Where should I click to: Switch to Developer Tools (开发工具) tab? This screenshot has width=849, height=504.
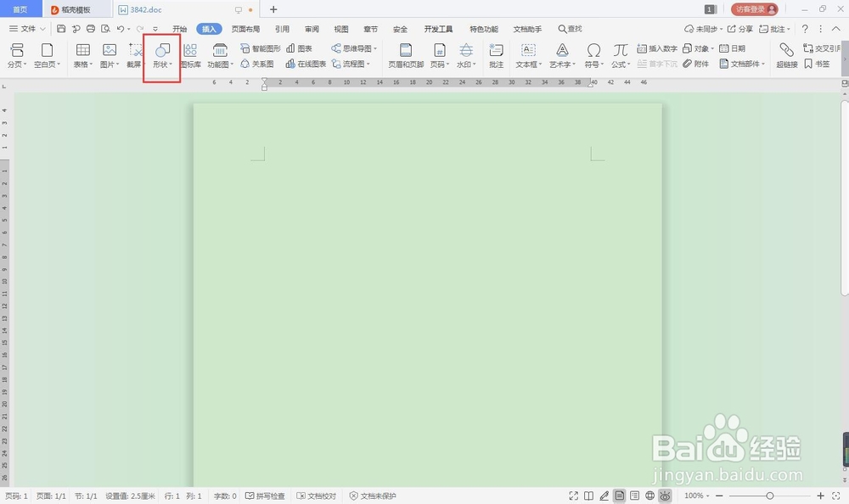[x=438, y=29]
